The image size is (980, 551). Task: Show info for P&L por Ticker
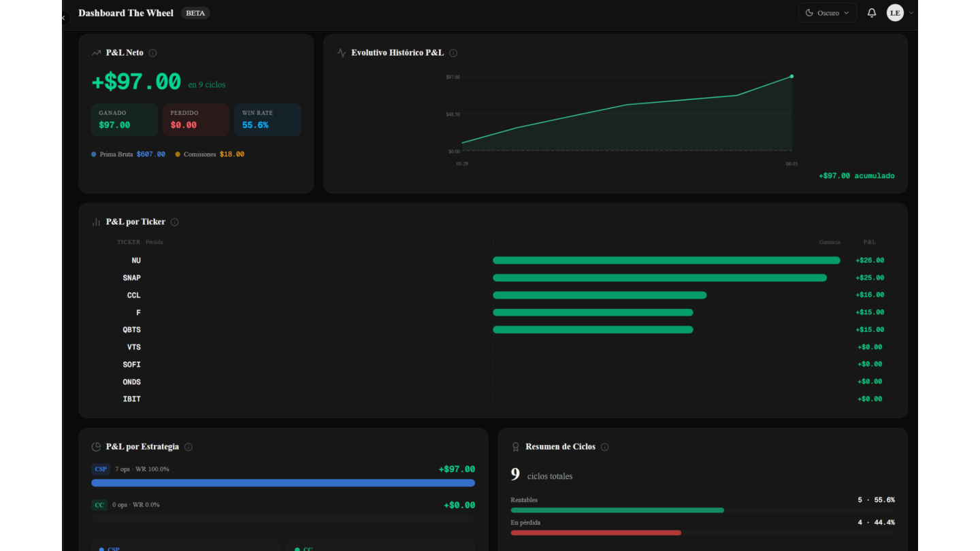(174, 222)
